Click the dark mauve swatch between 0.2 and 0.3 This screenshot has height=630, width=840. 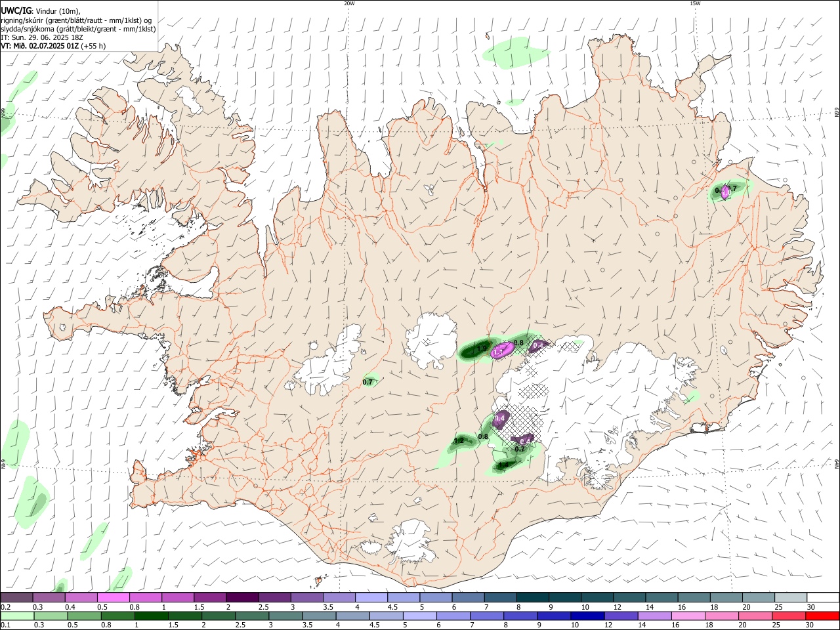pyautogui.click(x=16, y=597)
